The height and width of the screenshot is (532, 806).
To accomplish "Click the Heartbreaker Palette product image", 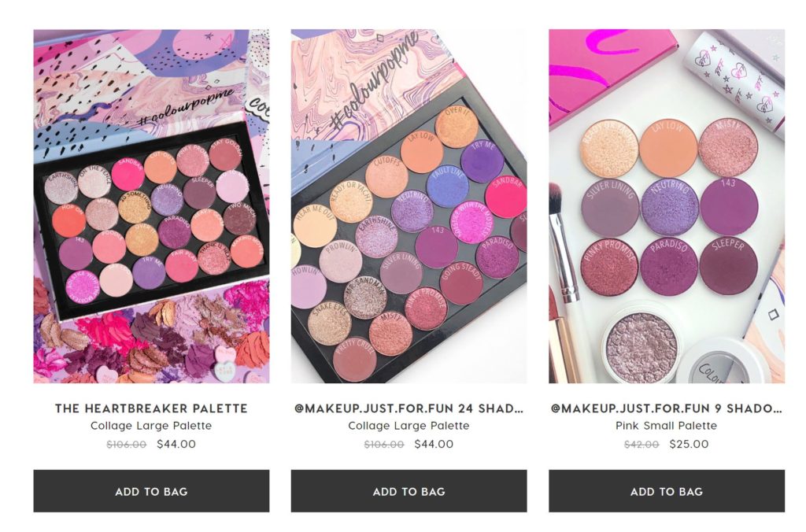I will (x=151, y=206).
